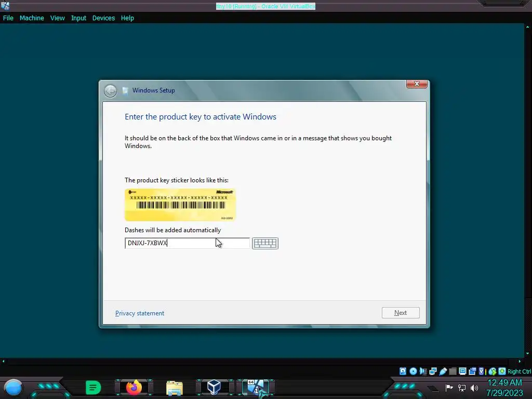Open the Help menu

127,18
